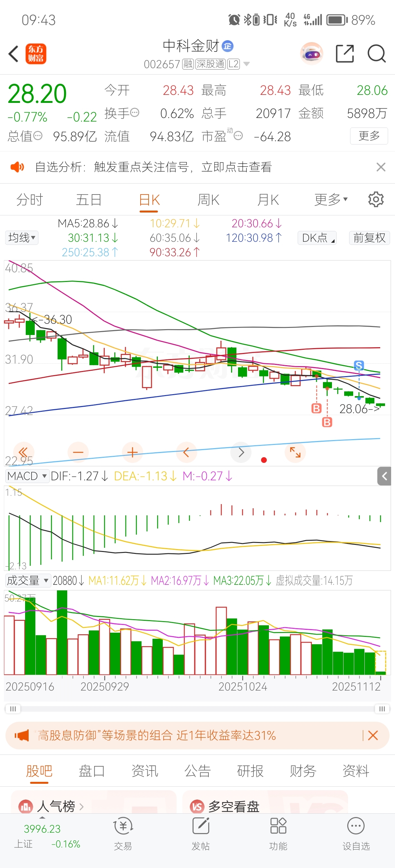Open the 自选分析 signal notice link
This screenshot has width=395, height=868.
pyautogui.click(x=153, y=167)
